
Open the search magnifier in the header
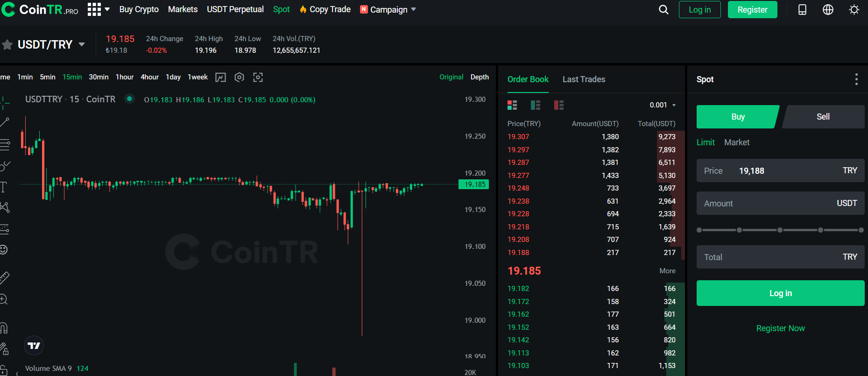tap(663, 10)
